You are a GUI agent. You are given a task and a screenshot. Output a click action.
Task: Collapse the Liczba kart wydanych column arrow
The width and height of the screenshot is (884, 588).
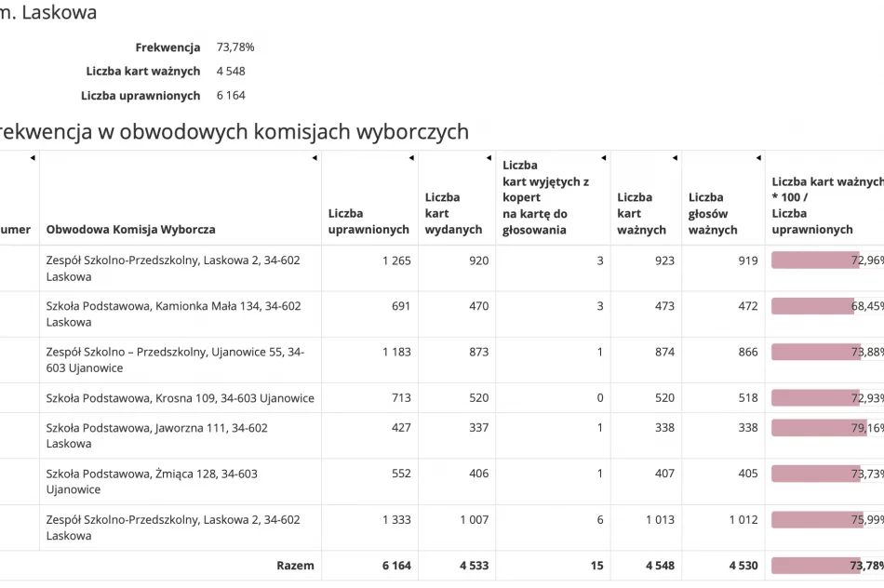489,157
